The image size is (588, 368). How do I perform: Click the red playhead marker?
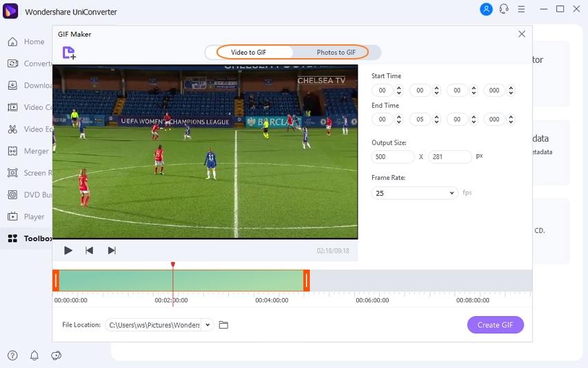point(173,265)
